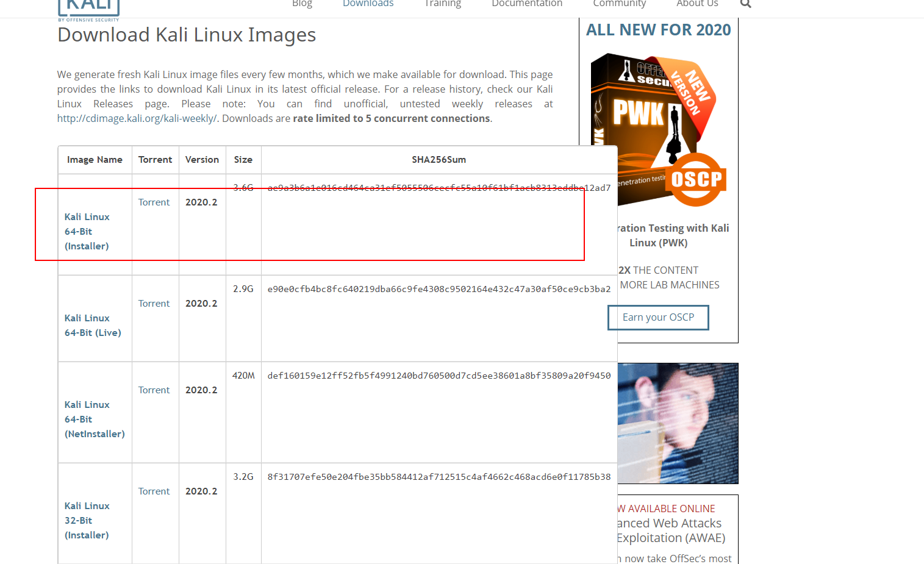Open the Documentation menu item
Viewport: 924px width, 564px height.
coord(527,4)
